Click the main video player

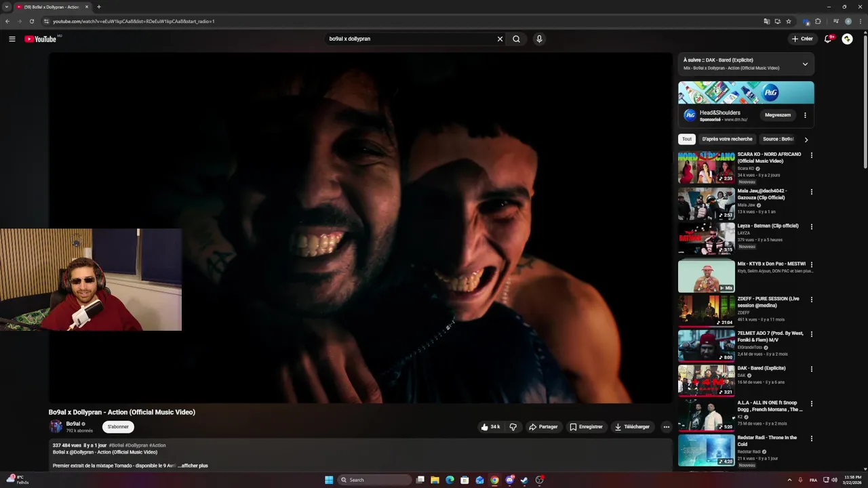[x=360, y=228]
